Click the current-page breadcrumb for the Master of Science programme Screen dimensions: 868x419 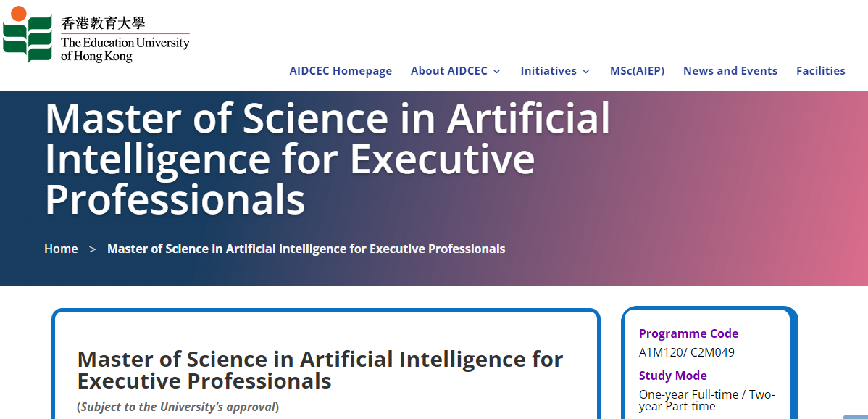[x=306, y=249]
